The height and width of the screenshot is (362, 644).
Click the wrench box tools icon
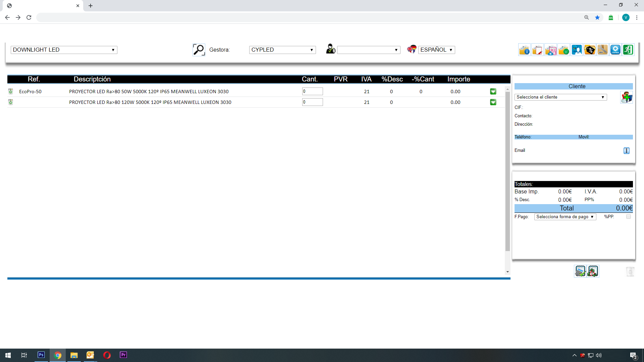[x=602, y=50]
